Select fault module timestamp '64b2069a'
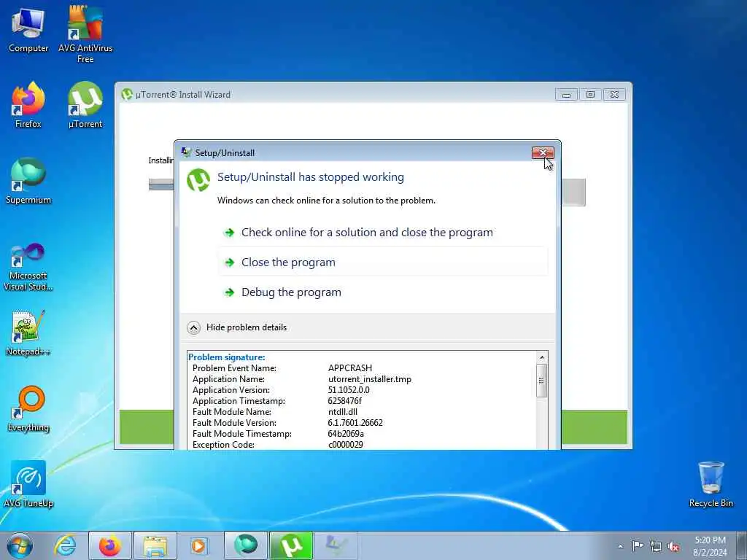Screen dimensions: 747x560 point(345,434)
